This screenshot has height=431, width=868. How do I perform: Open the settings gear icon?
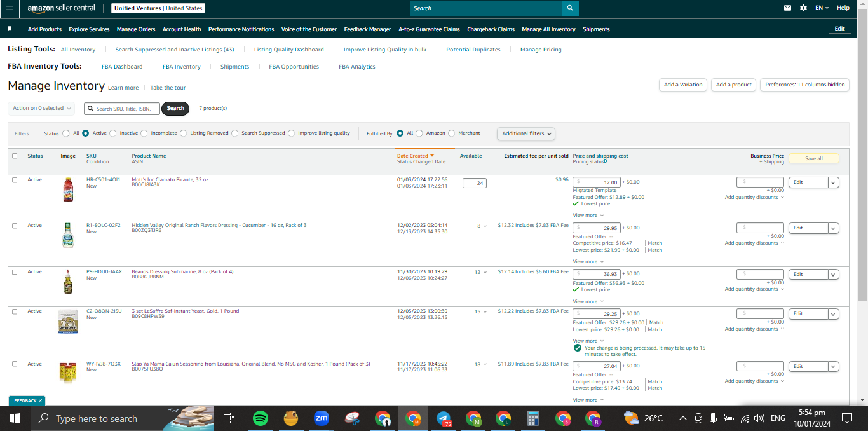[803, 8]
